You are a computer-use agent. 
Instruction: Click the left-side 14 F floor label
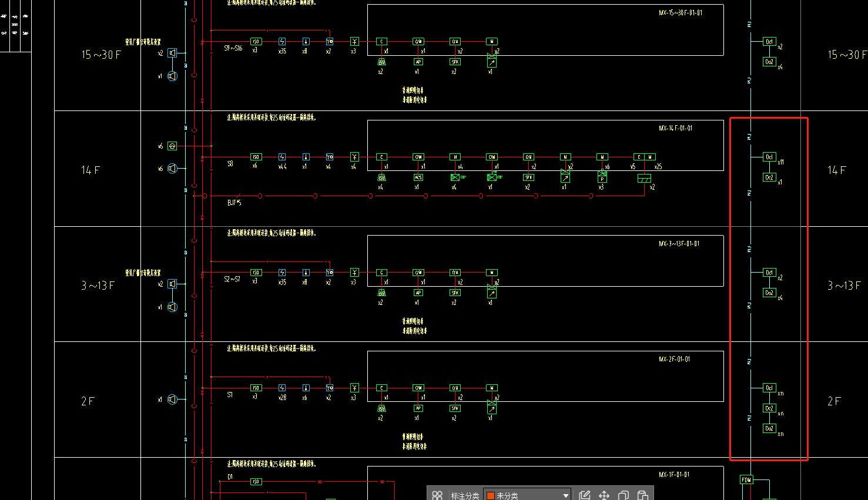(91, 170)
